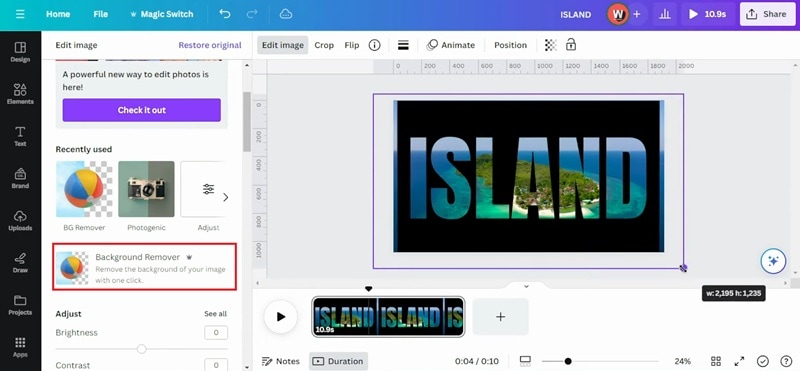Open the Magic assistant sparkle button
Image resolution: width=800 pixels, height=371 pixels.
[x=773, y=261]
